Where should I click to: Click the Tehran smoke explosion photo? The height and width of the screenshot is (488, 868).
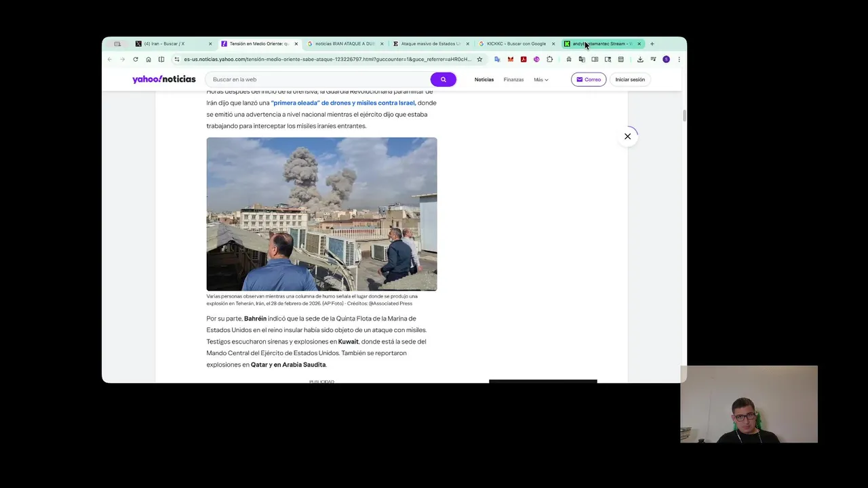pos(321,214)
